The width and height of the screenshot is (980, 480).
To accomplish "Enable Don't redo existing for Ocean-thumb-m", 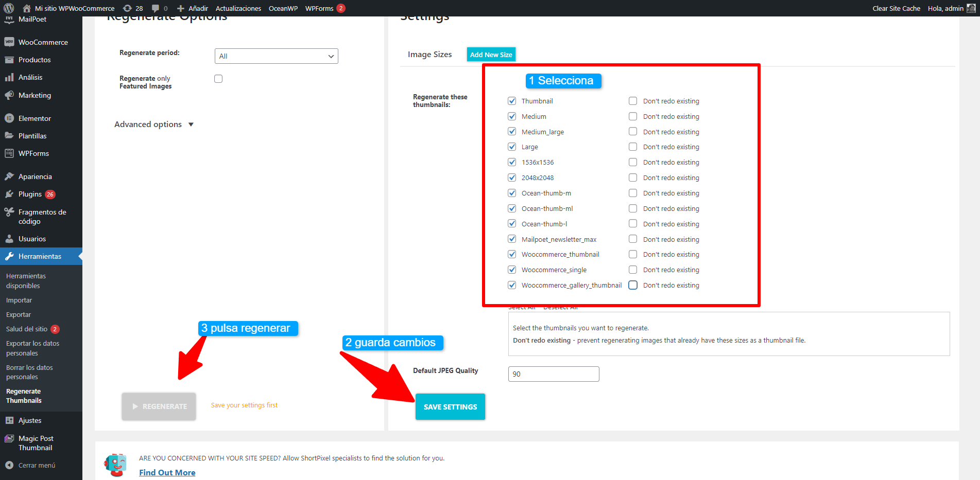I will tap(633, 193).
